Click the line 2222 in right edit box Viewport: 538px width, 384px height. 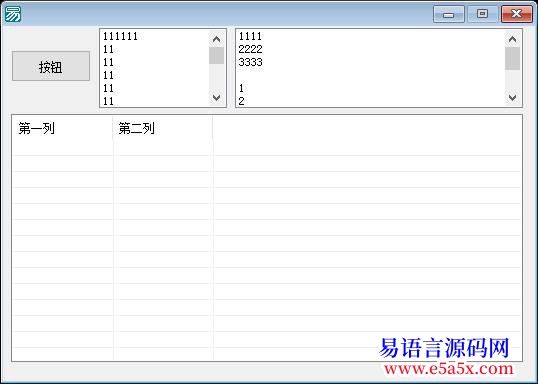point(250,49)
